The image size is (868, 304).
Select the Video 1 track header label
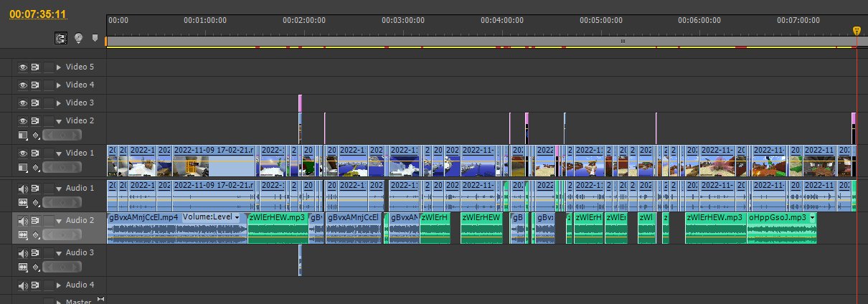(80, 153)
